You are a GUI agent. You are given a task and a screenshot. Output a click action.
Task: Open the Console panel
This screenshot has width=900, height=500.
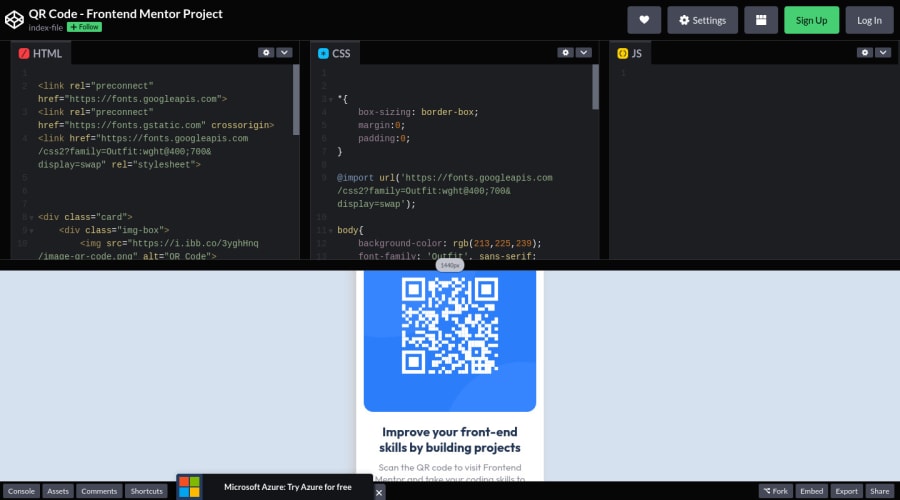click(x=21, y=491)
